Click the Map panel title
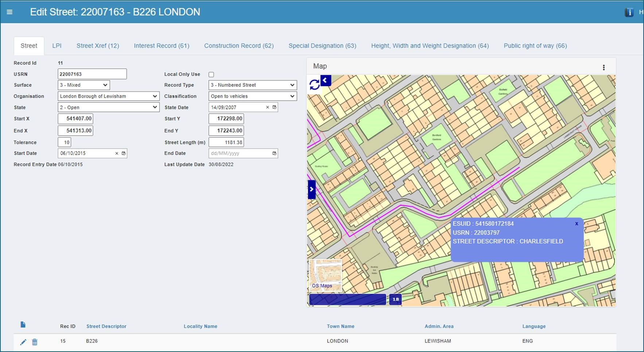The height and width of the screenshot is (352, 644). (320, 66)
